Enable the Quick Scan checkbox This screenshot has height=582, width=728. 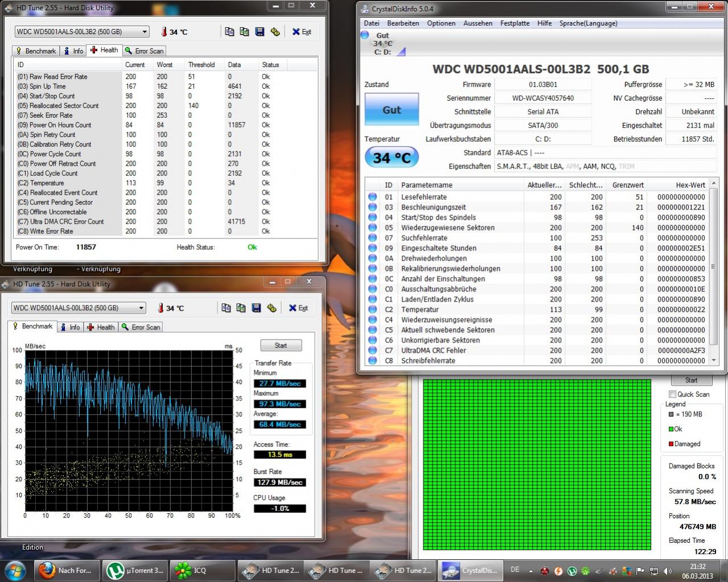coord(673,394)
